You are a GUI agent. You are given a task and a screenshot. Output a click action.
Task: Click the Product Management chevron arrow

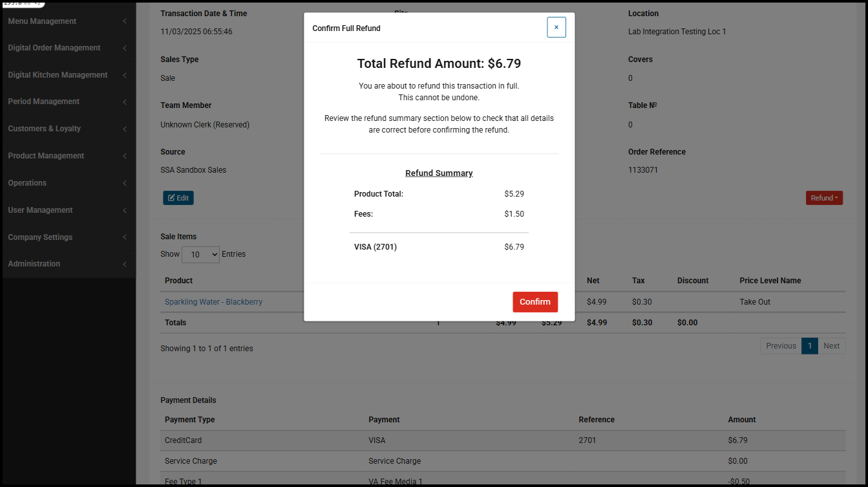coord(124,156)
